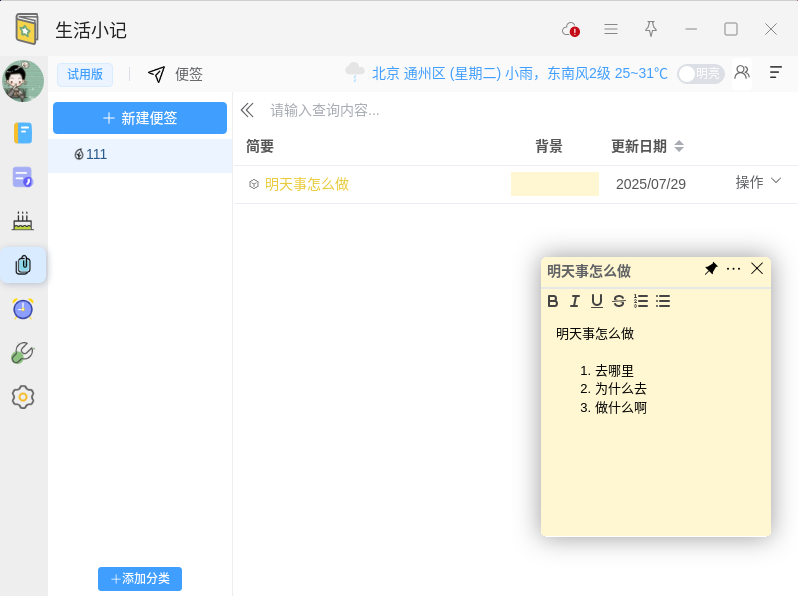Expand the 操作 actions dropdown

(758, 182)
